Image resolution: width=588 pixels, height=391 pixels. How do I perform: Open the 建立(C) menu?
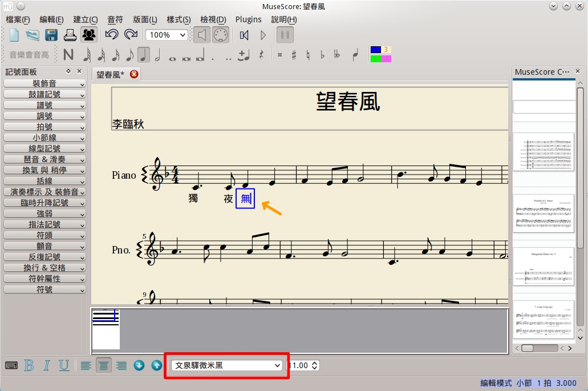(x=86, y=19)
